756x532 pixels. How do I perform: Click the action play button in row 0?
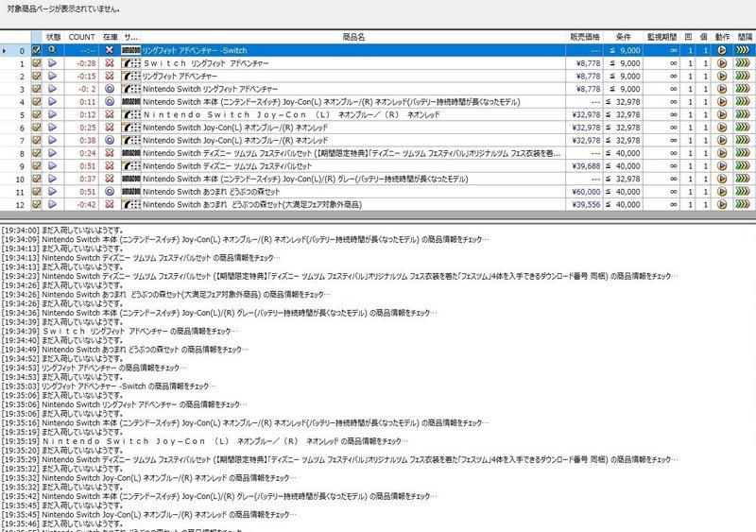click(x=722, y=50)
